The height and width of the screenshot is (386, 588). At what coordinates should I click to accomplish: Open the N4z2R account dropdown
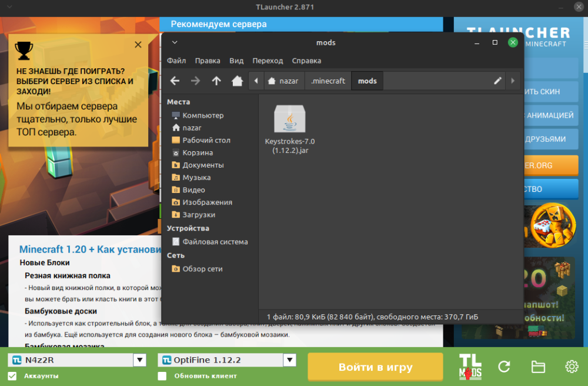[x=139, y=360]
